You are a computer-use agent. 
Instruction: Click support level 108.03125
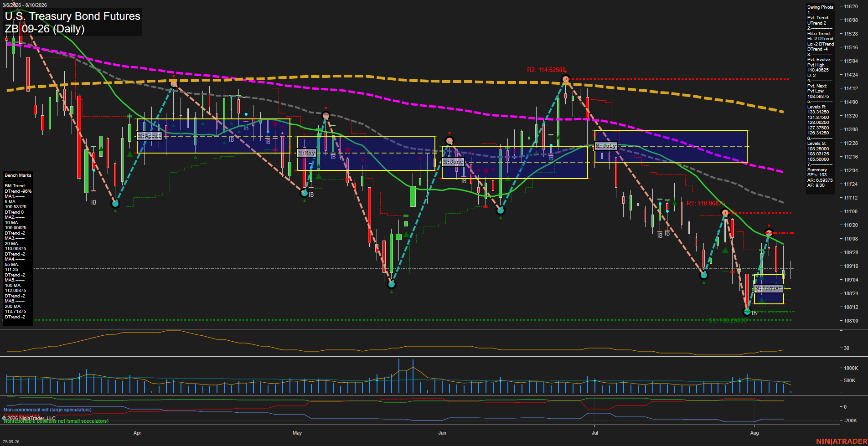(818, 154)
